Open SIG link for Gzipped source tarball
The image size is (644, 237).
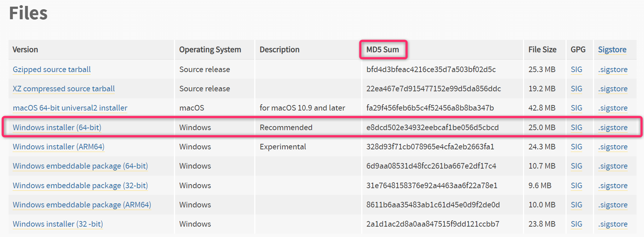[x=576, y=70]
